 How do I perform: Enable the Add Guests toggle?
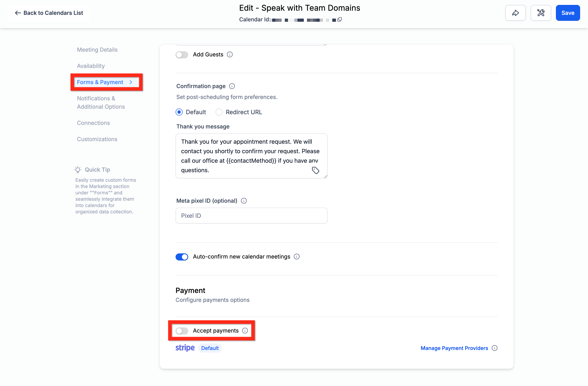tap(182, 55)
